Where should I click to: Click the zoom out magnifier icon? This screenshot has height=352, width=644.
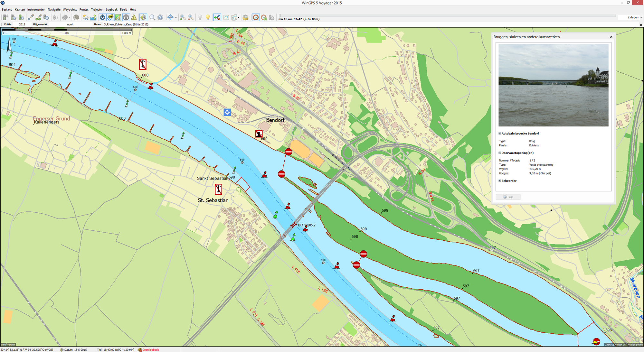pos(191,17)
